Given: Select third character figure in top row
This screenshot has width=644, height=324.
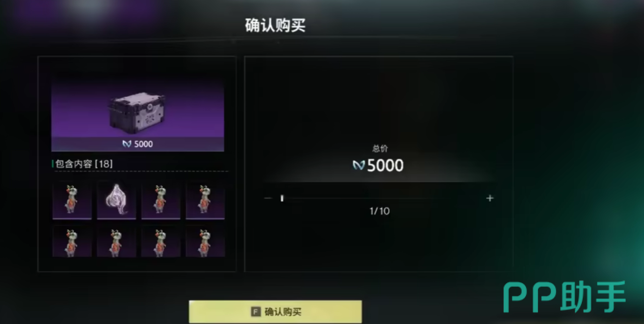Looking at the screenshot, I should (161, 200).
